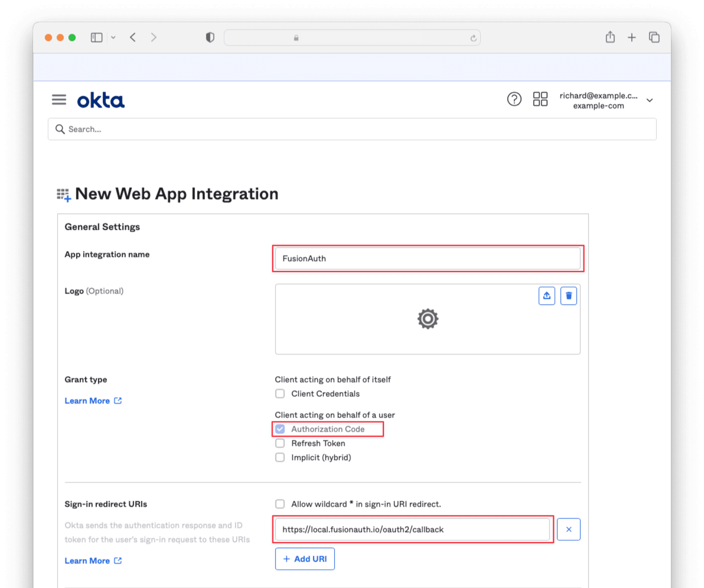Delete the logo using trash icon

click(568, 296)
